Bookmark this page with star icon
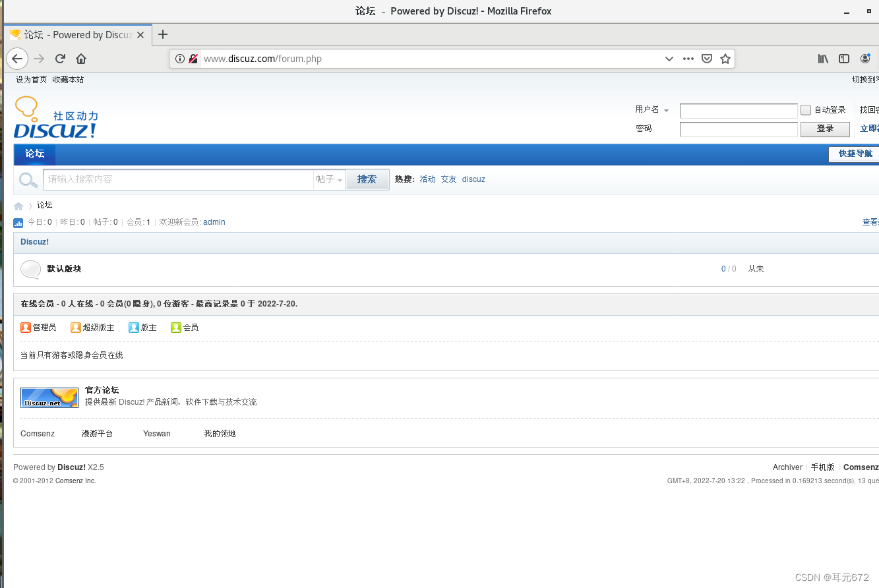Viewport: 879px width, 588px height. click(725, 59)
